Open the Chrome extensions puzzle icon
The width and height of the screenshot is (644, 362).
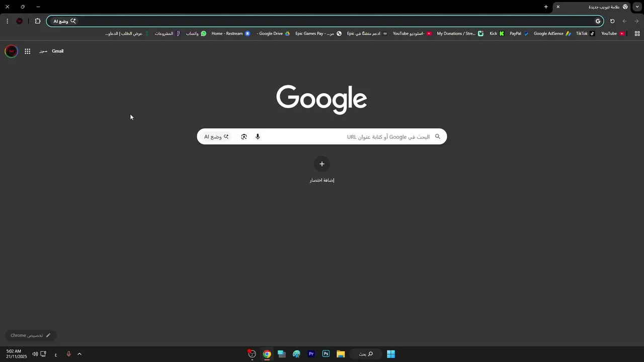tap(38, 21)
